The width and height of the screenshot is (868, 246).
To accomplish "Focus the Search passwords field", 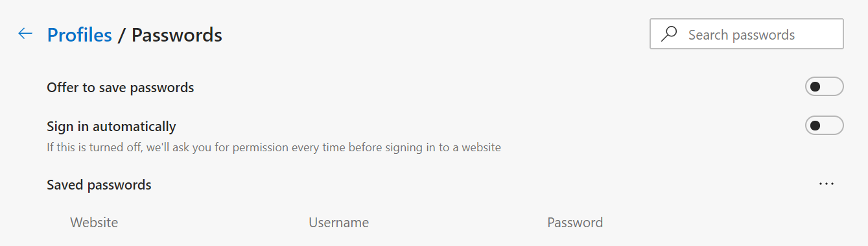I will tap(747, 34).
